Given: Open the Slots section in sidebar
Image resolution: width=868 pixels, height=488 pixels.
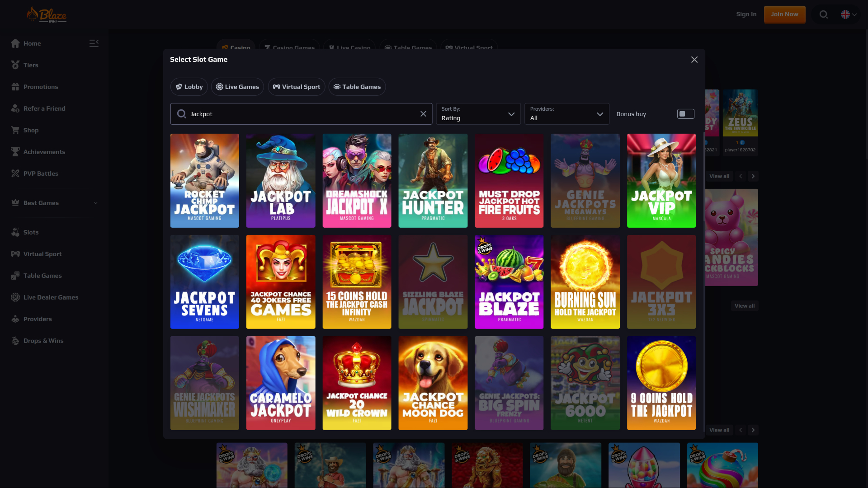Looking at the screenshot, I should pyautogui.click(x=31, y=232).
